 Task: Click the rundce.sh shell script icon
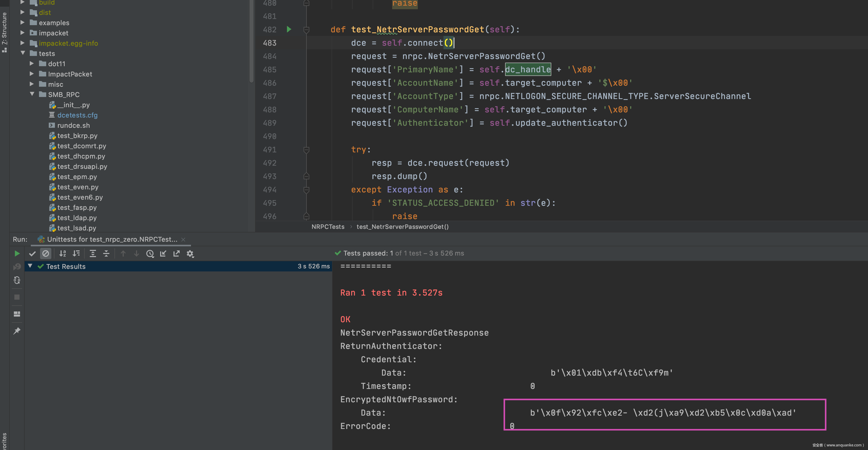point(52,125)
